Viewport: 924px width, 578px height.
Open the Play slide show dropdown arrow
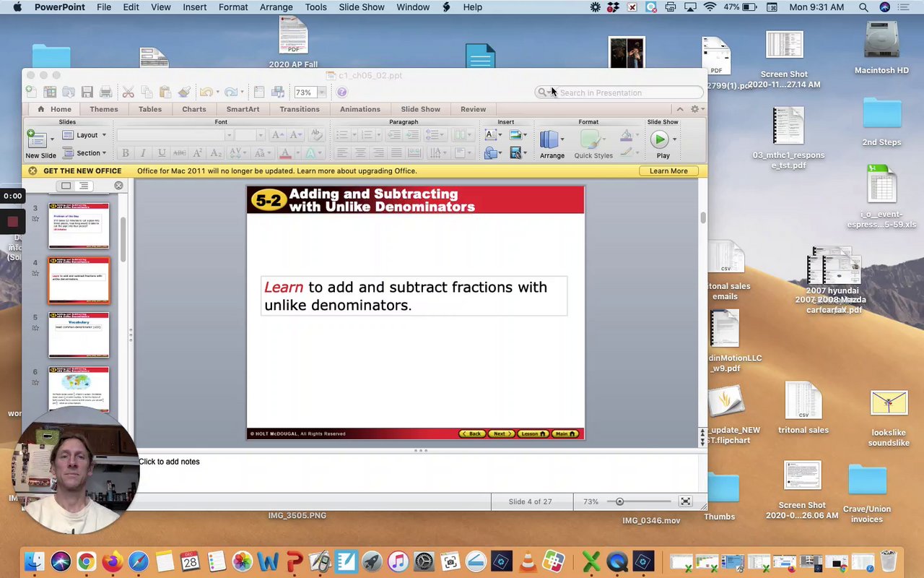674,139
